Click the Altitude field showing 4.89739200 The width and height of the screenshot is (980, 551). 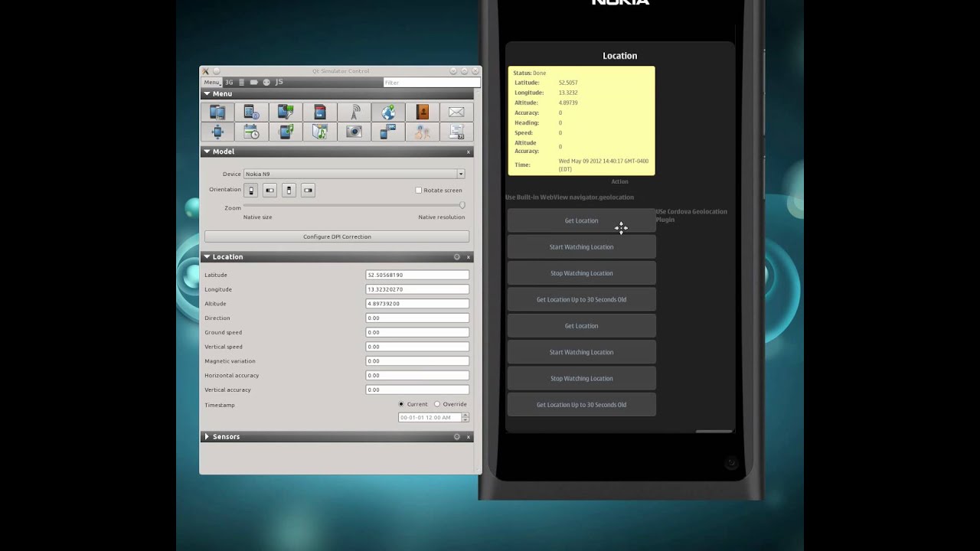[417, 304]
